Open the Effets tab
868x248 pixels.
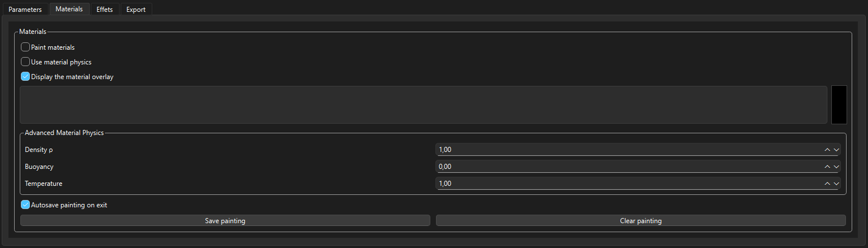[104, 10]
